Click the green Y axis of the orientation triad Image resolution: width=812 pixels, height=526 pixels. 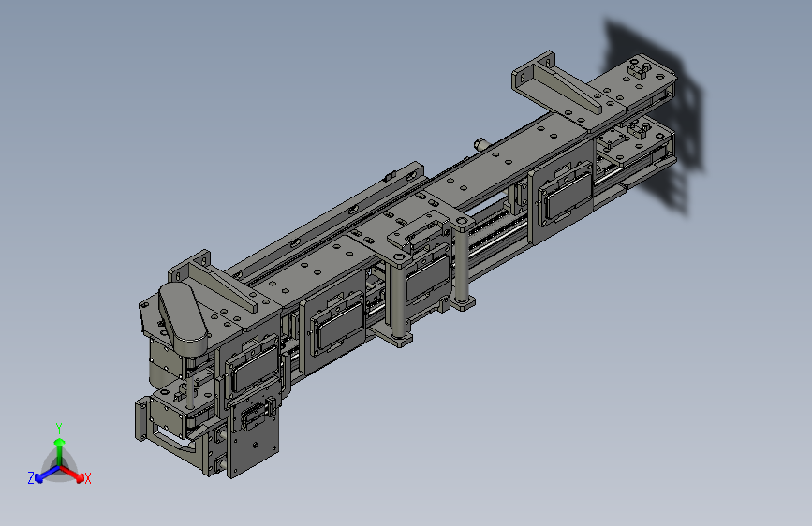pos(60,451)
